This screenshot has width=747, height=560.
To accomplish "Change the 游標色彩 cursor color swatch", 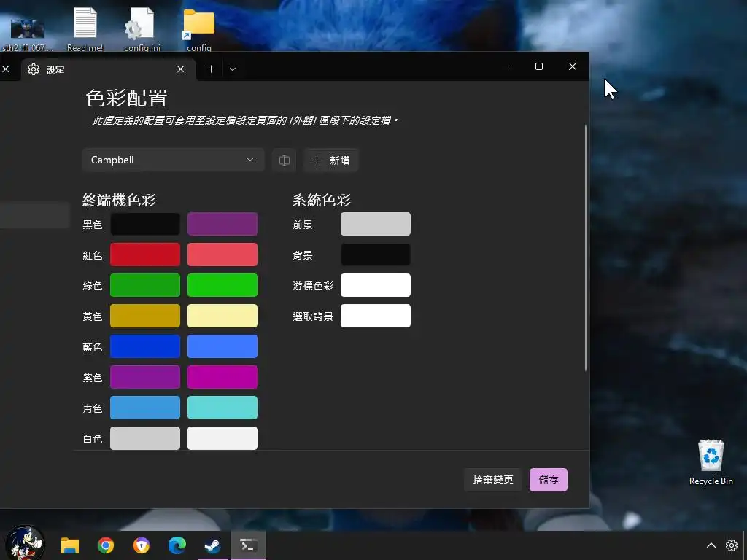I will (x=376, y=285).
